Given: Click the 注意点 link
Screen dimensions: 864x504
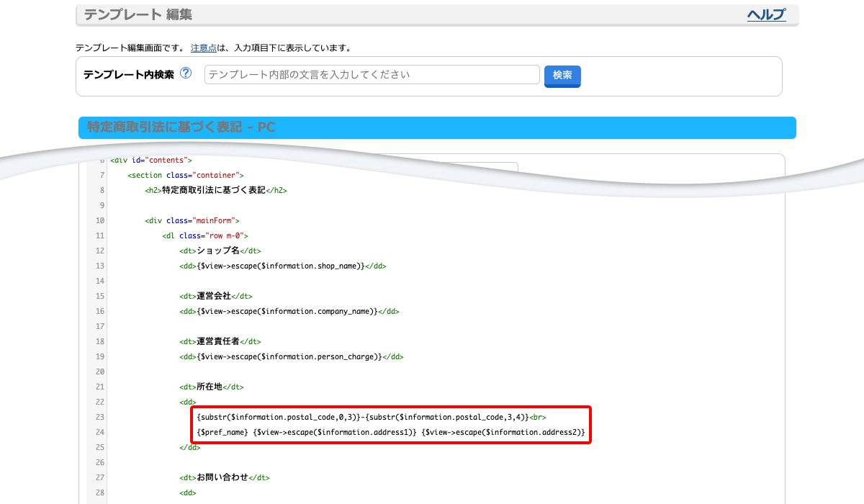Looking at the screenshot, I should [x=204, y=48].
